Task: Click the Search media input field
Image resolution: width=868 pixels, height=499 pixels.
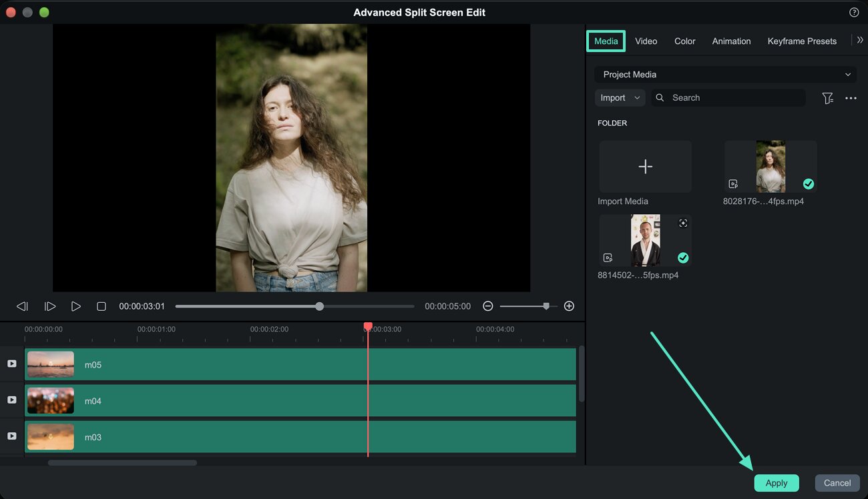Action: [728, 97]
